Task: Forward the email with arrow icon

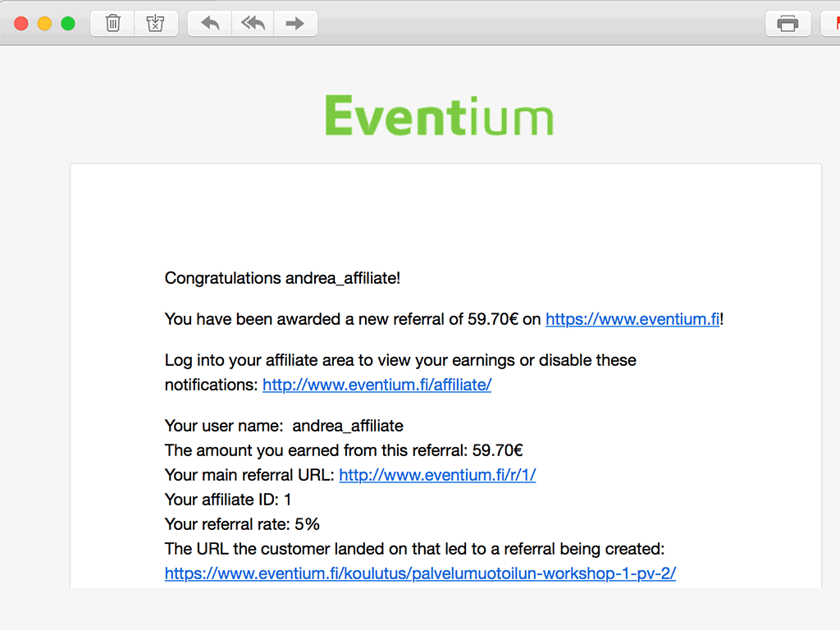Action: pyautogui.click(x=295, y=24)
